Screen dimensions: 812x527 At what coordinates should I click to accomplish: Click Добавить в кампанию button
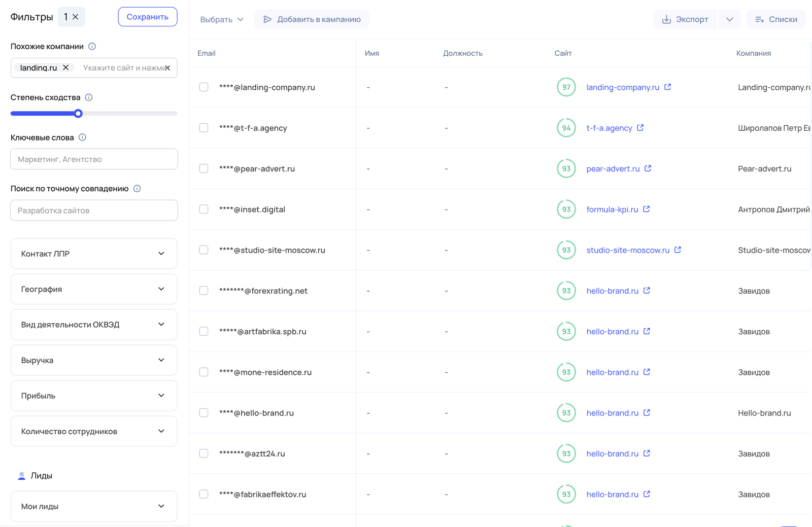tap(312, 19)
